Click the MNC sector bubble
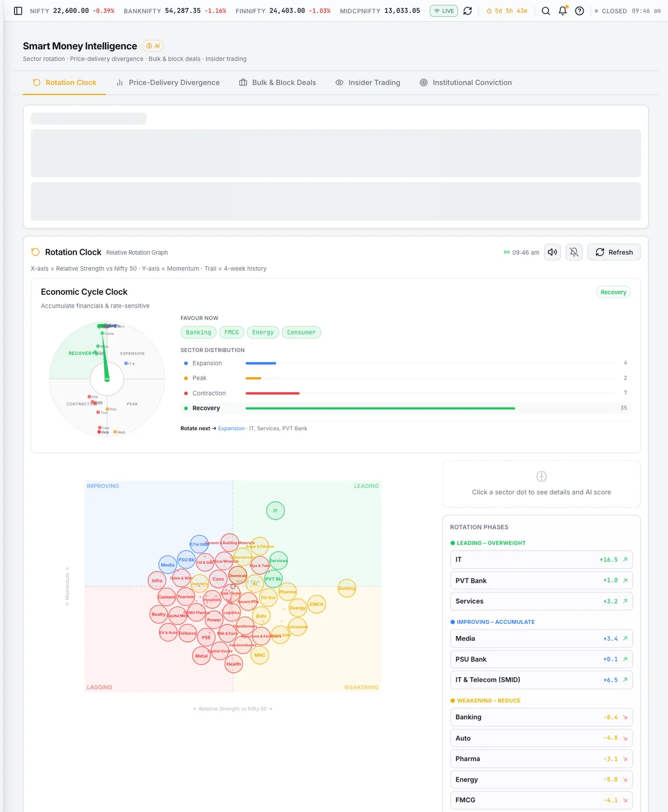The image size is (668, 812). pos(260,655)
